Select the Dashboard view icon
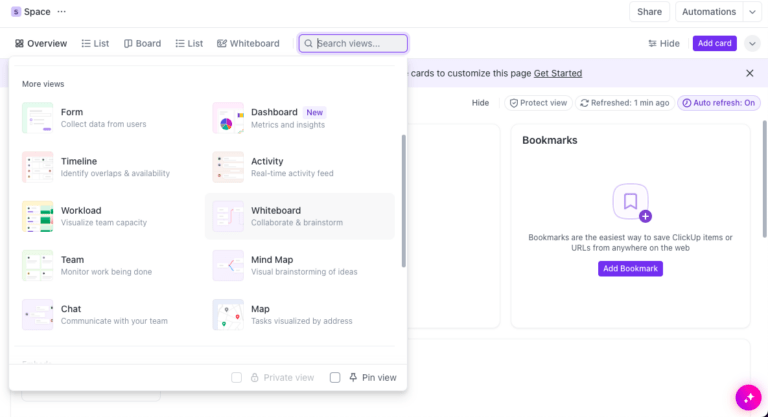Screen dimensions: 768x417 (x=228, y=118)
